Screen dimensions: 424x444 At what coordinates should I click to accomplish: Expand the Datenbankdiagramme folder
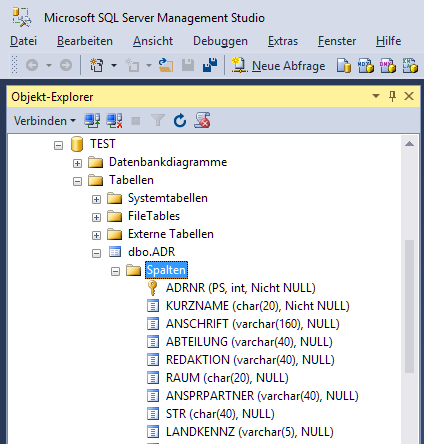(77, 163)
